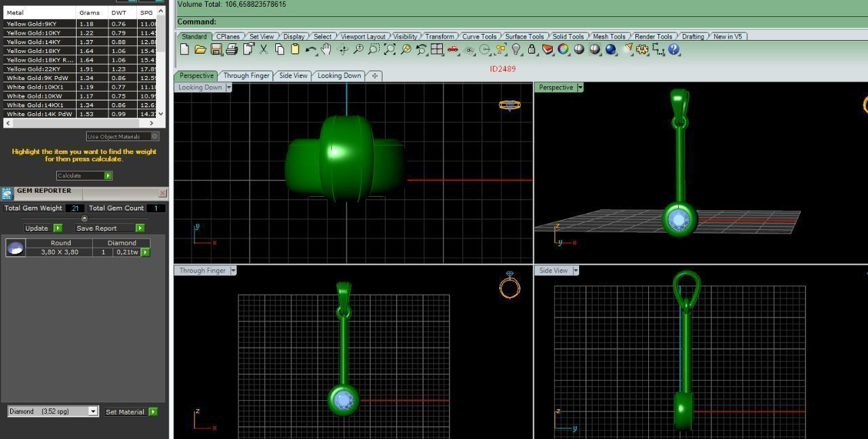Click the Calculate button
The width and height of the screenshot is (868, 439).
tap(84, 176)
